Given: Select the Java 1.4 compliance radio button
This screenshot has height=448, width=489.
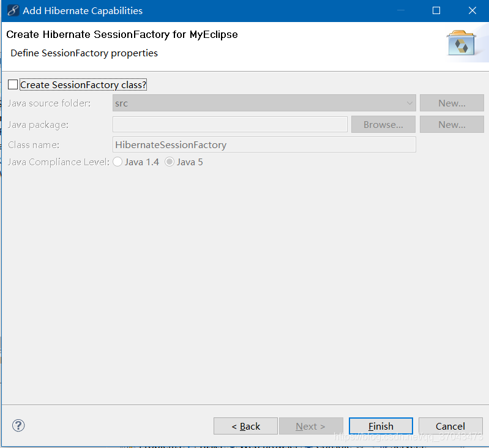Looking at the screenshot, I should [x=118, y=162].
